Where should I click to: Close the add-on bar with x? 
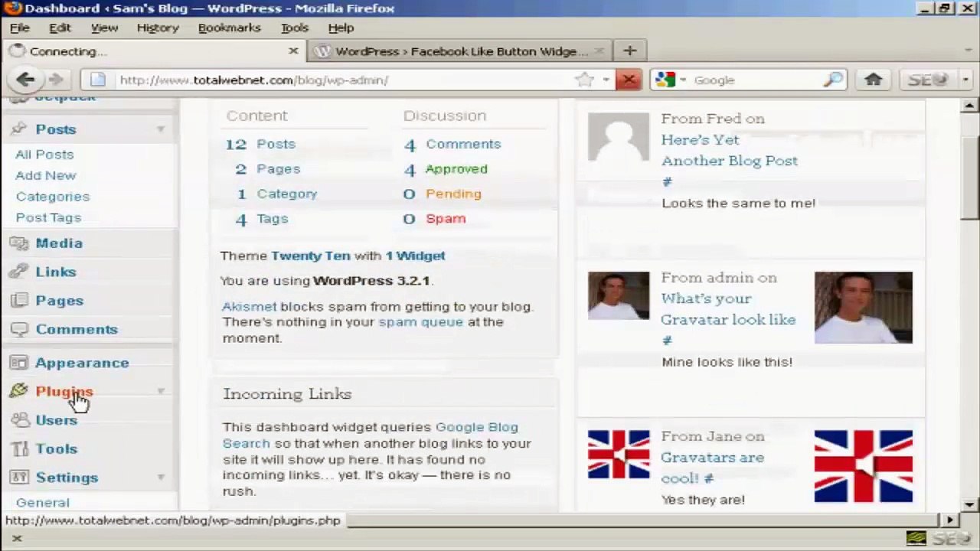[x=16, y=539]
